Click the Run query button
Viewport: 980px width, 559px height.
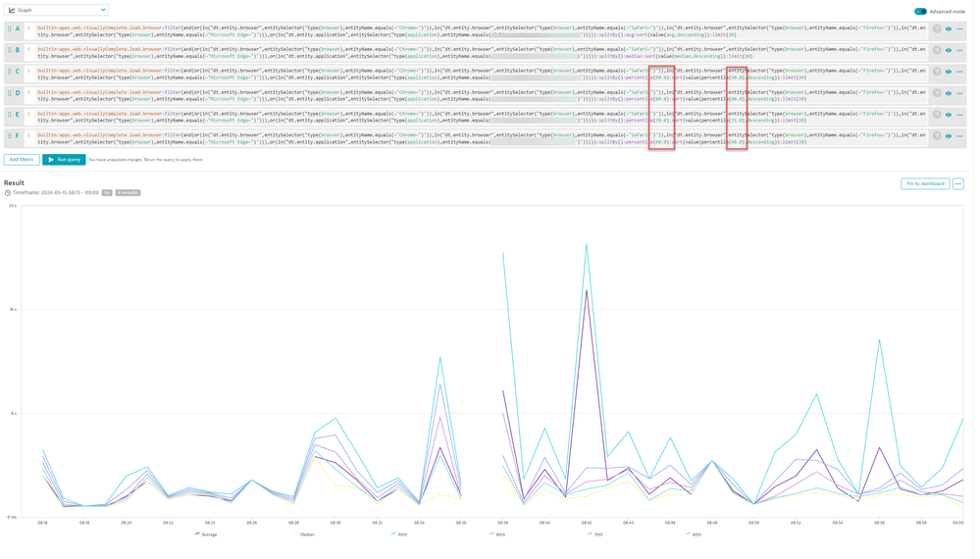pos(64,160)
